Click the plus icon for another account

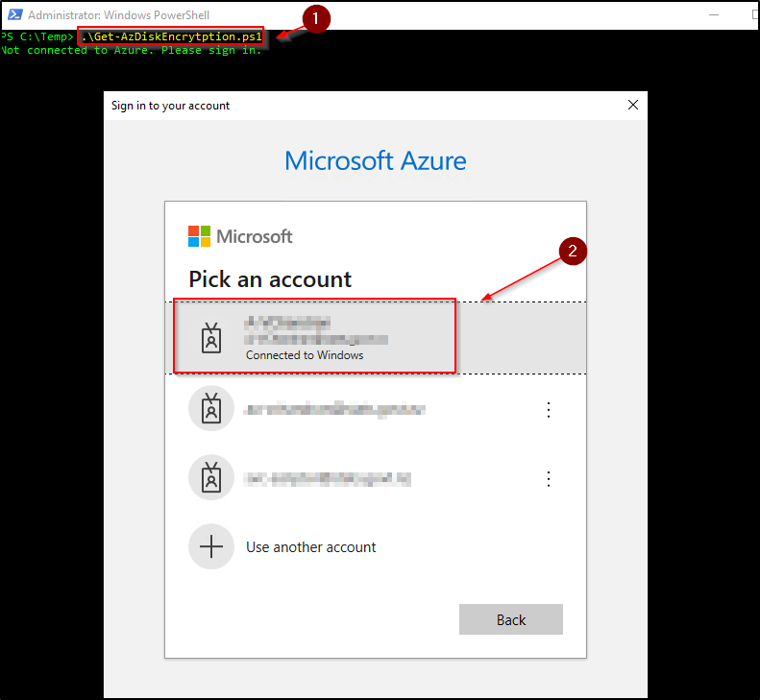(211, 547)
